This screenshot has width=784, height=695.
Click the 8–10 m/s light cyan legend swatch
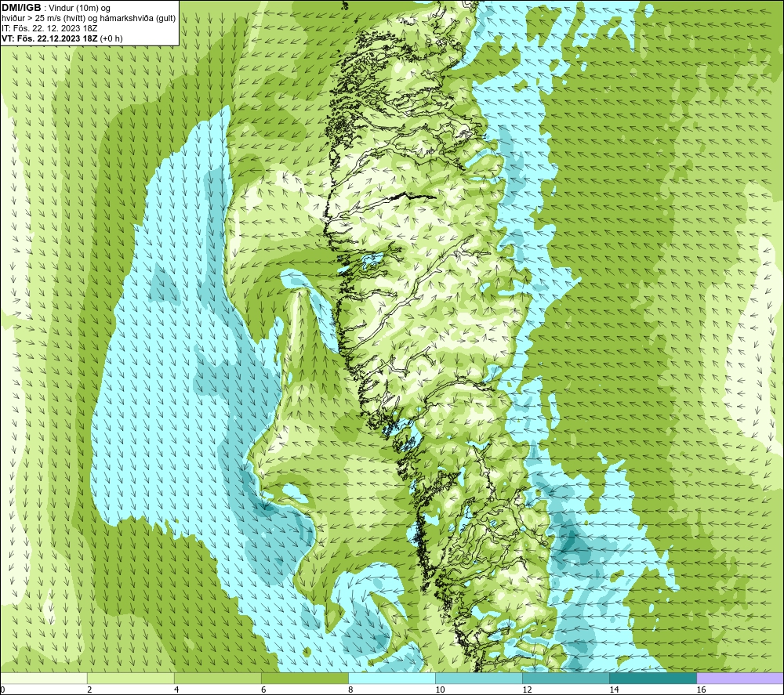[391, 679]
